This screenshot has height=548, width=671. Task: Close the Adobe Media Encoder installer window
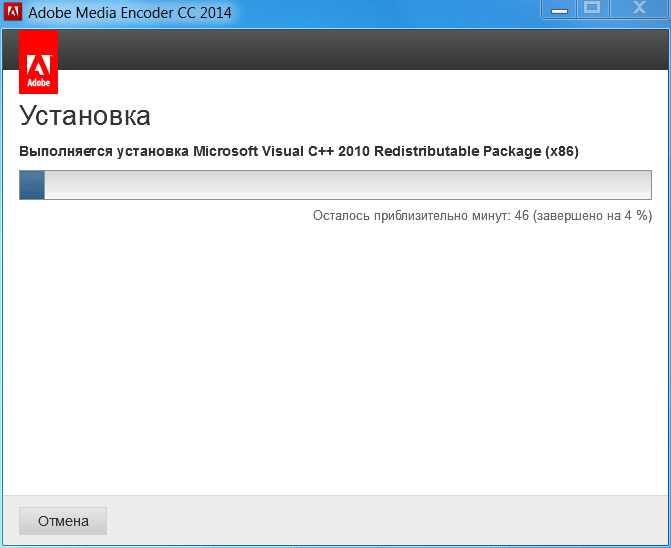[639, 9]
